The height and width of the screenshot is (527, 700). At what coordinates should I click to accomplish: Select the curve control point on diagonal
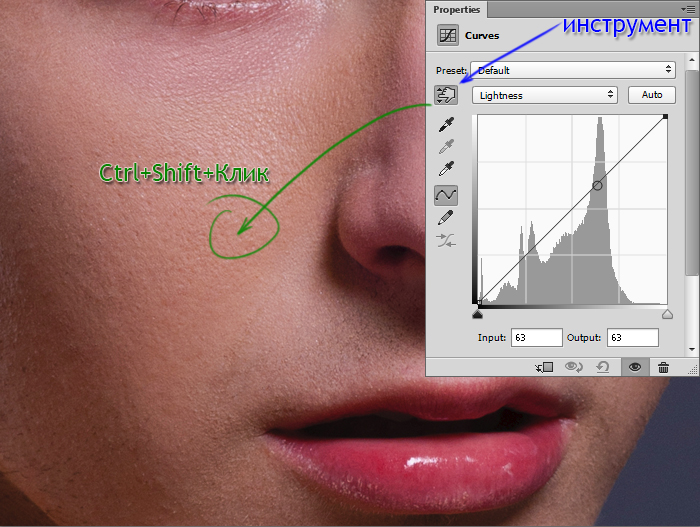point(597,185)
